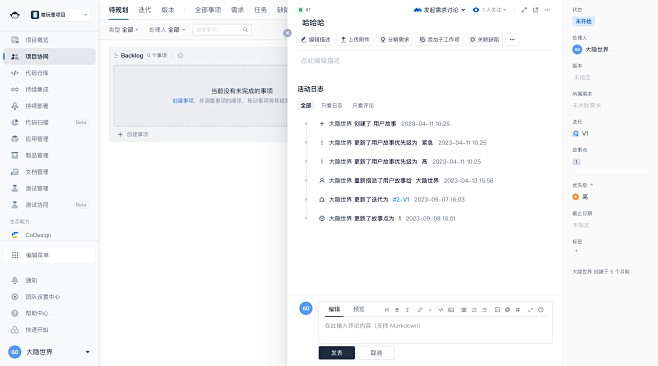Open 测试管理 in sidebar
Viewport: 658px width, 366px height.
point(50,188)
